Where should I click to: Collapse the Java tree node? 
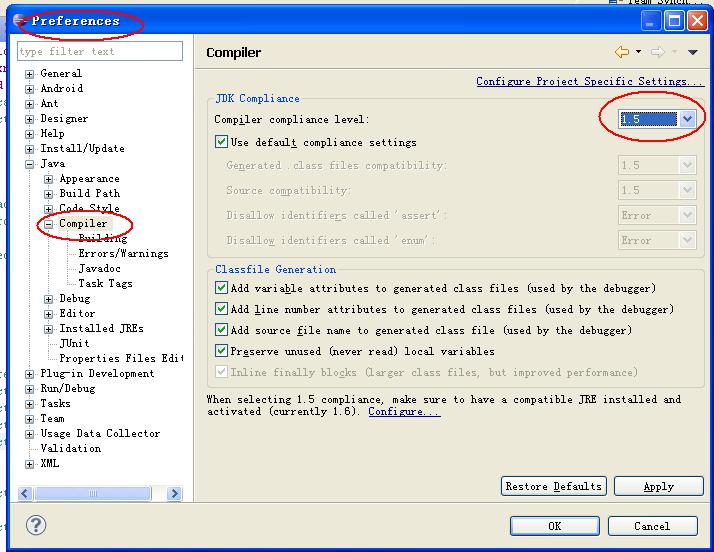[x=30, y=164]
